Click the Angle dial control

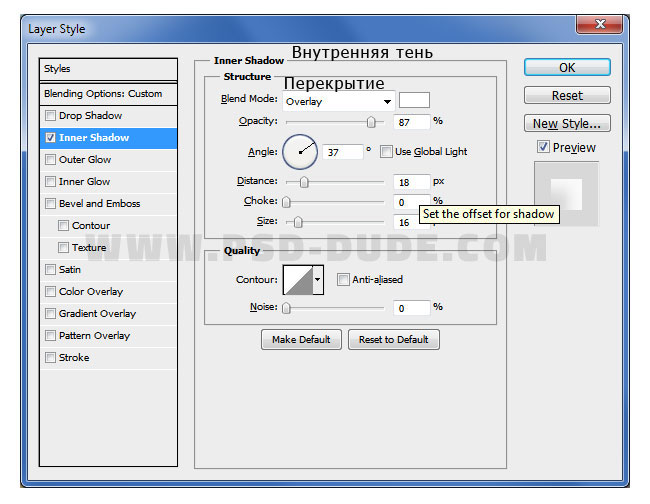(300, 152)
